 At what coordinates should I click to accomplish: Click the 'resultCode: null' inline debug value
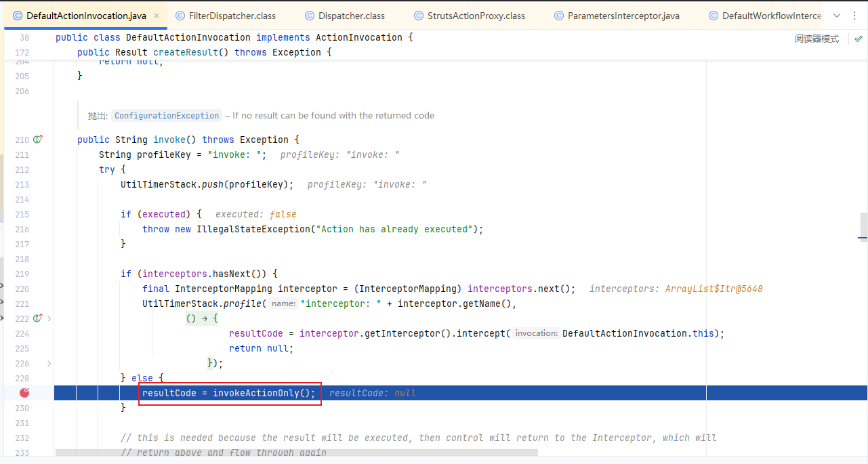pyautogui.click(x=372, y=393)
